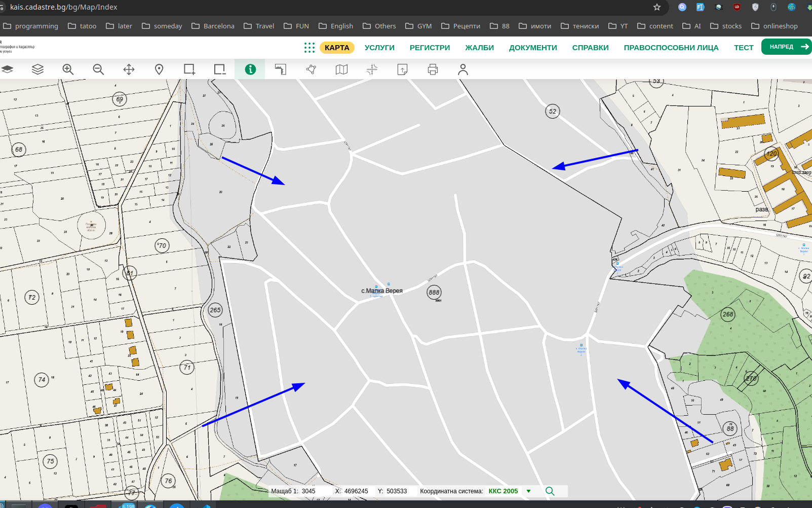The width and height of the screenshot is (812, 508).
Task: Select the pan map arrows tool
Action: 129,69
